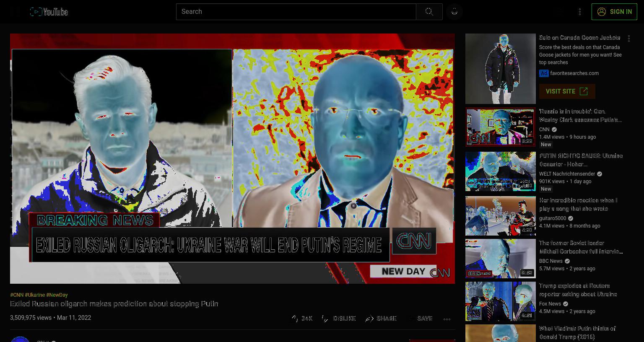Open the #Ukarine hashtag link

35,295
